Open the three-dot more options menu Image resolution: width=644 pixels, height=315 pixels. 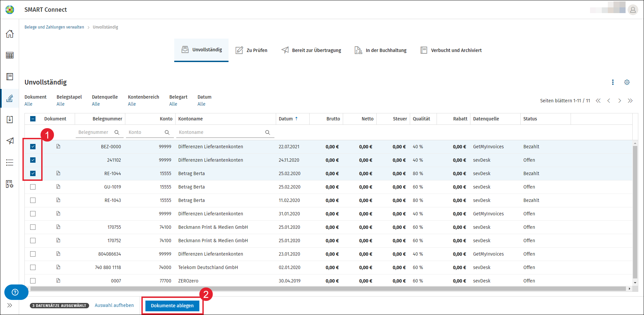(x=613, y=82)
